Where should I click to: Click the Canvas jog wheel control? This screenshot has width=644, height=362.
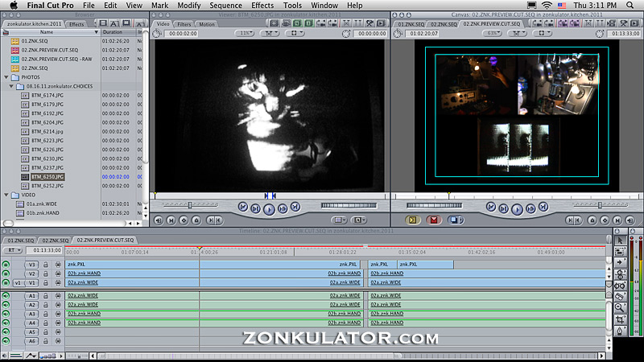tap(434, 205)
